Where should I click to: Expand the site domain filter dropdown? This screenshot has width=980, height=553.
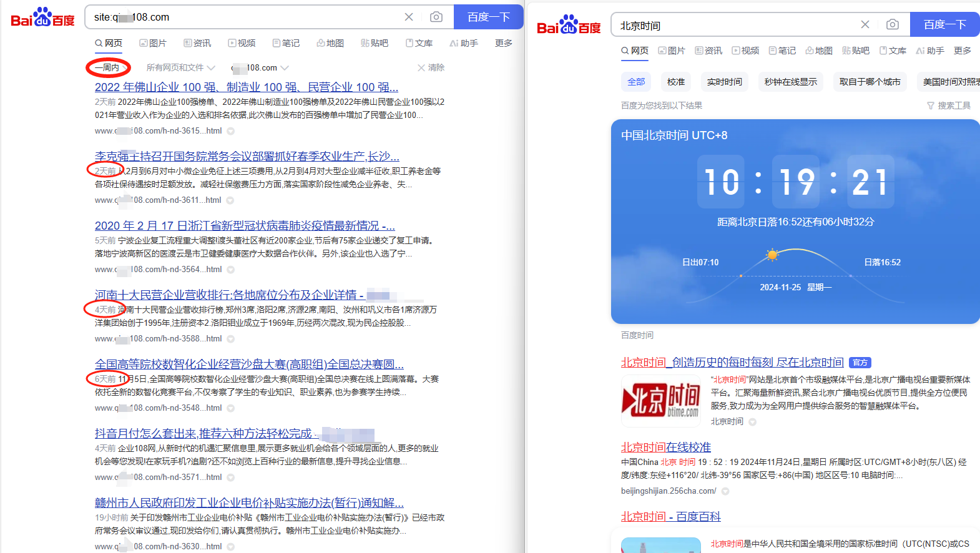pyautogui.click(x=260, y=67)
